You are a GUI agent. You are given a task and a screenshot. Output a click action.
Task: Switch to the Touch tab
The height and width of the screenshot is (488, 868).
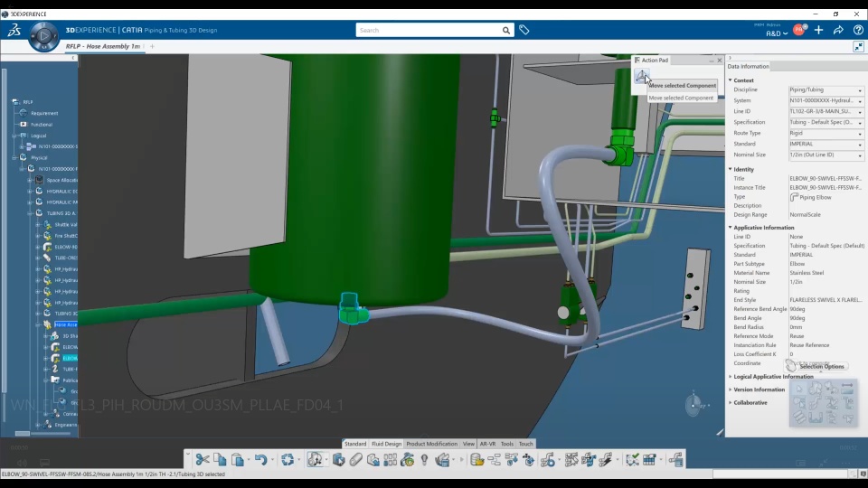click(x=526, y=444)
